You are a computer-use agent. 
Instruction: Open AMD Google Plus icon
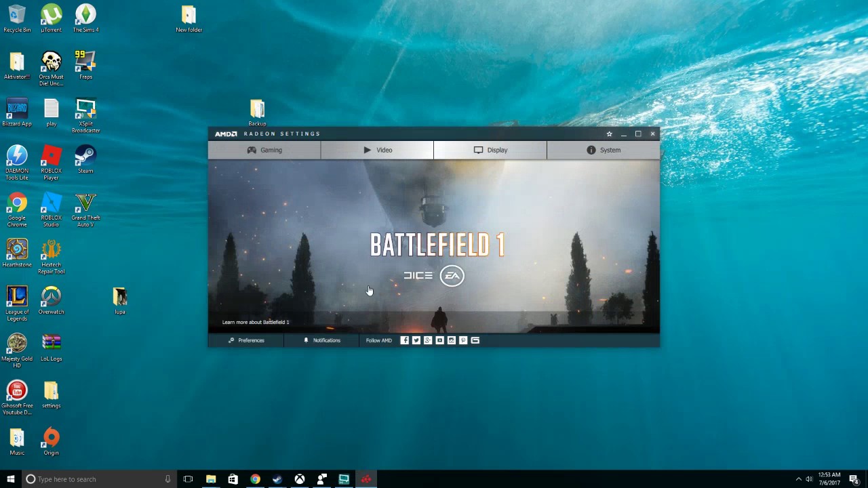click(x=428, y=340)
